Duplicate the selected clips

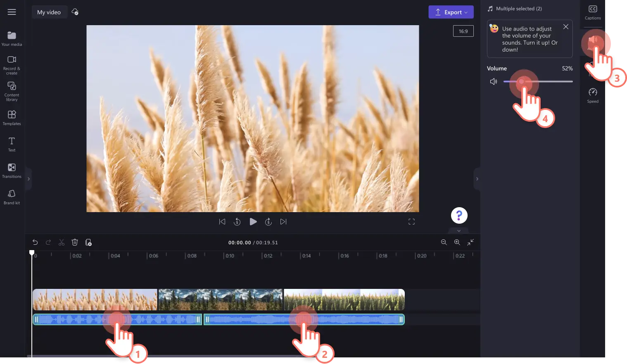pyautogui.click(x=88, y=242)
